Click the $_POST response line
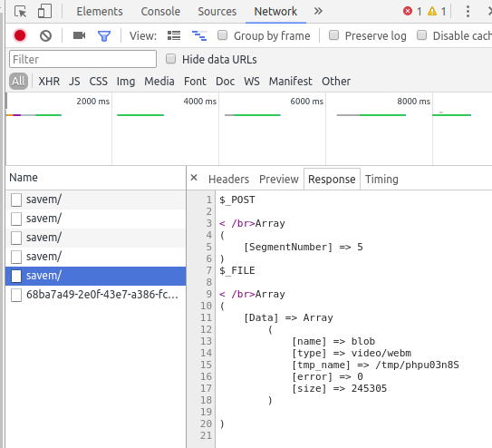 point(237,200)
